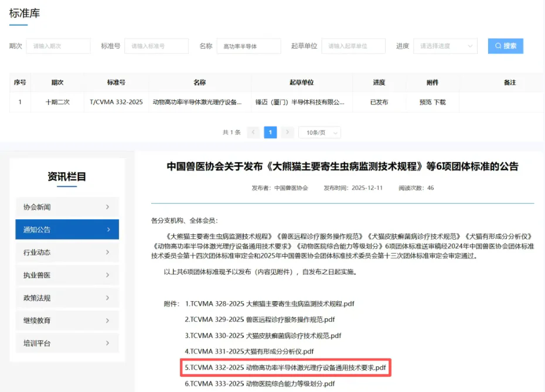Click the 已发布 status cell

(x=379, y=102)
